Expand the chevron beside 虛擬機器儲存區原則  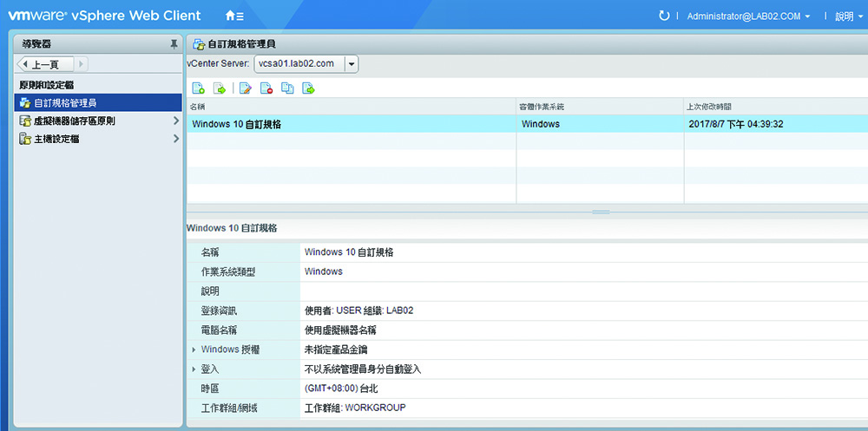click(x=176, y=121)
